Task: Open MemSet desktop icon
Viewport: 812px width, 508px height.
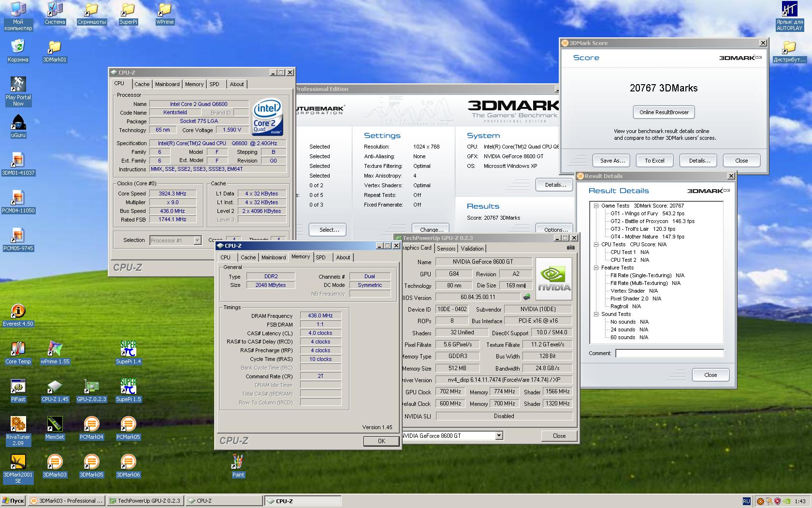Action: (55, 428)
